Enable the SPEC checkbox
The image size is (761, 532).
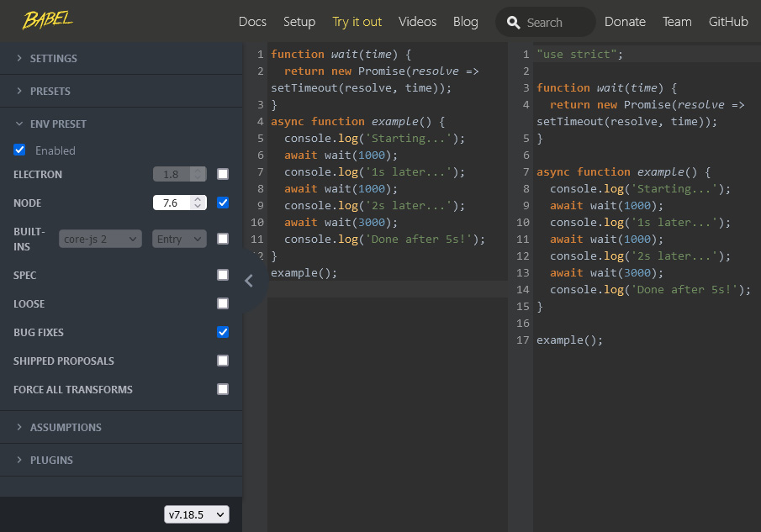[222, 275]
